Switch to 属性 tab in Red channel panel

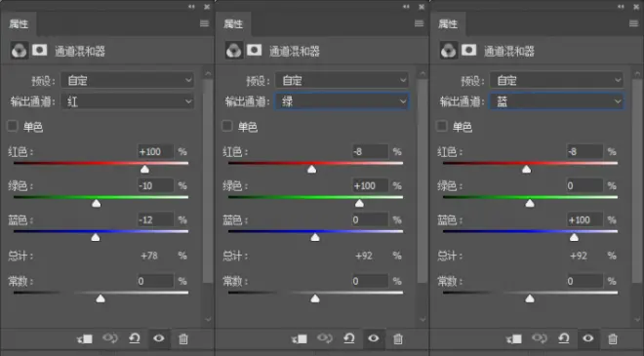[19, 23]
